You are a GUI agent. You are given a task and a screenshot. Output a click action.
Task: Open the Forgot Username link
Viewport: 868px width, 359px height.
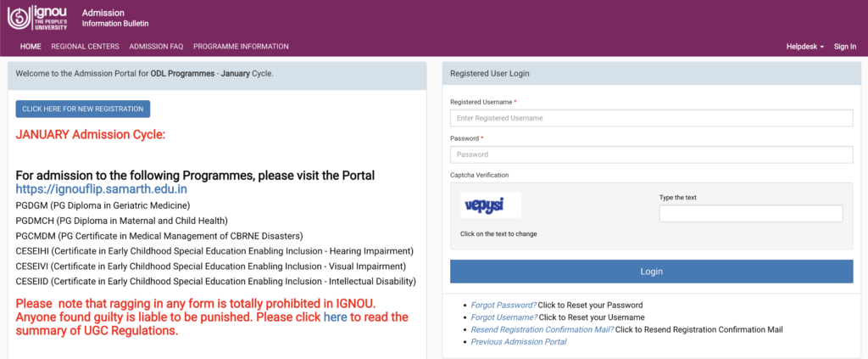coord(504,317)
